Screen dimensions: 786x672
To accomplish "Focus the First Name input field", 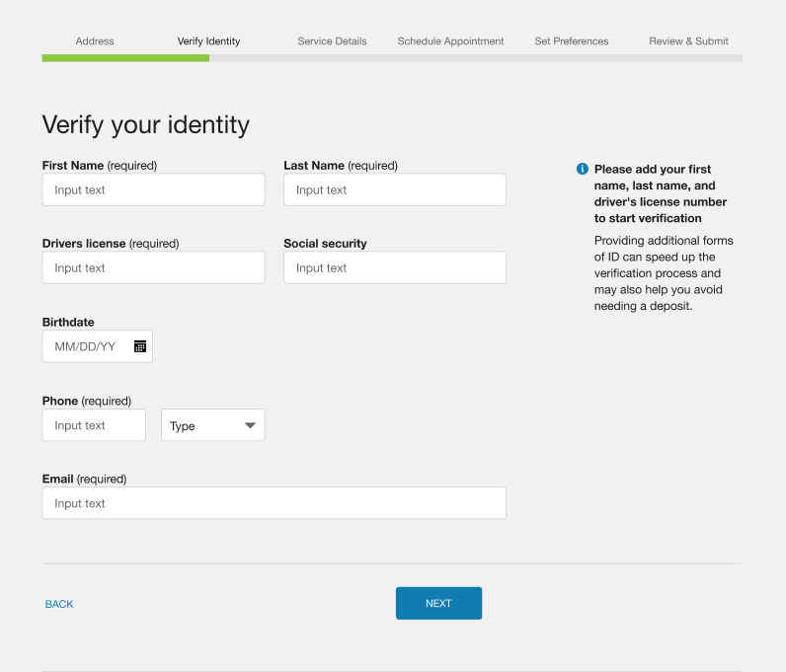I will pos(153,189).
